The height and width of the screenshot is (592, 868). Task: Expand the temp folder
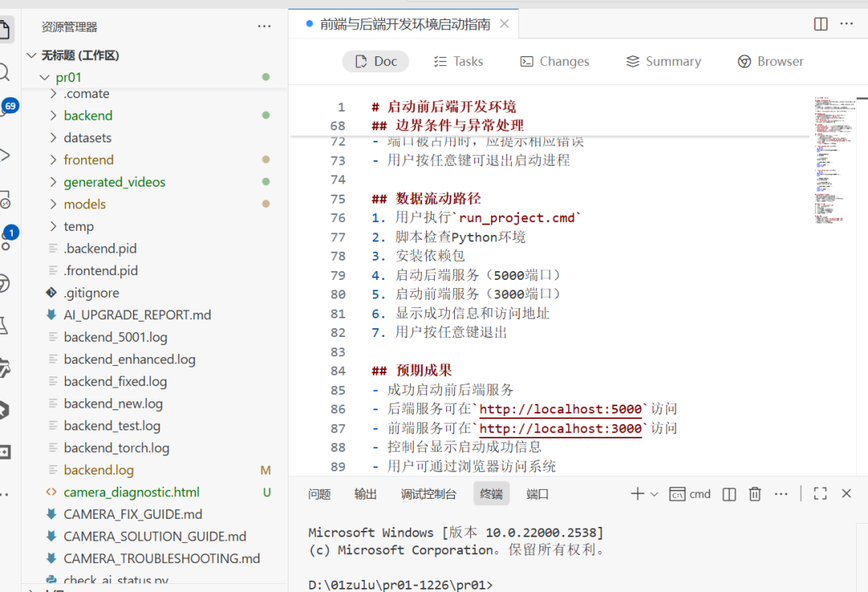pos(155,226)
